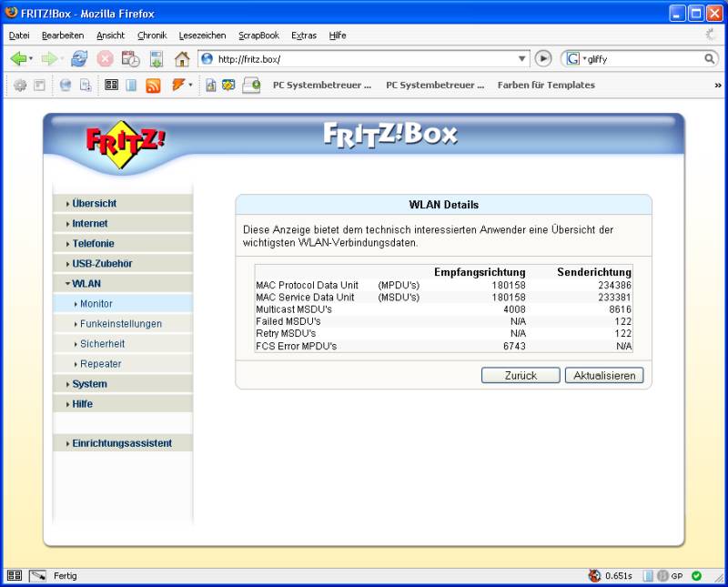Open the Hilfe menu in menu bar
Viewport: 728px width, 587px height.
click(x=338, y=35)
